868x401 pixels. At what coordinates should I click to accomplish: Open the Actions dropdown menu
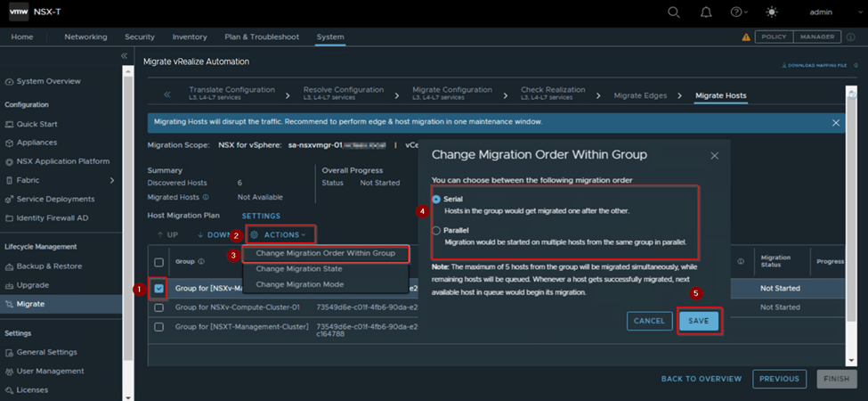(x=280, y=235)
